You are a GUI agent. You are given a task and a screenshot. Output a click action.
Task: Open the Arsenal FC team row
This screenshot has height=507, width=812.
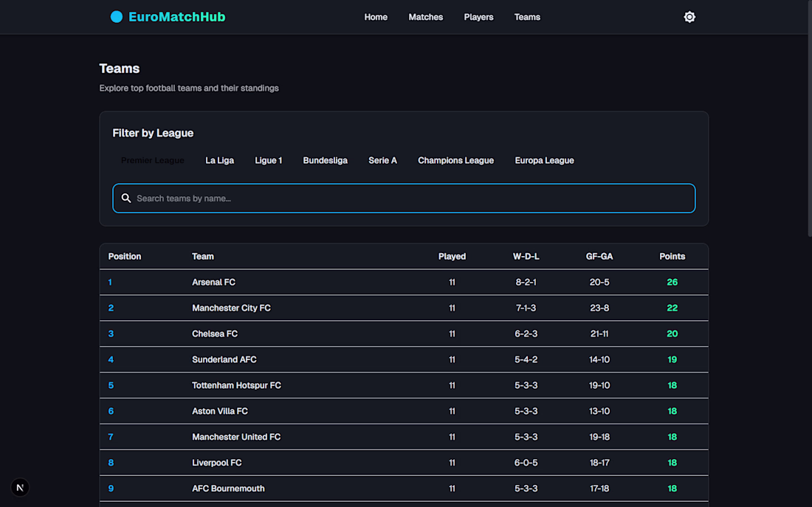[x=214, y=282]
